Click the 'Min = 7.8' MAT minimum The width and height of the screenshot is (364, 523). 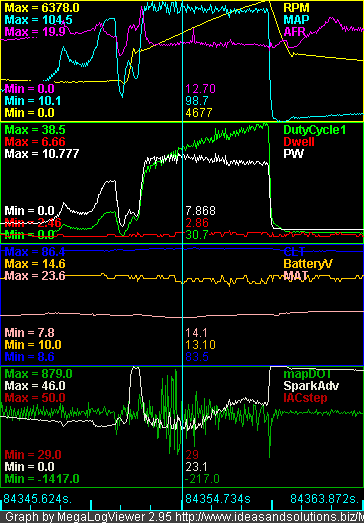pyautogui.click(x=30, y=333)
